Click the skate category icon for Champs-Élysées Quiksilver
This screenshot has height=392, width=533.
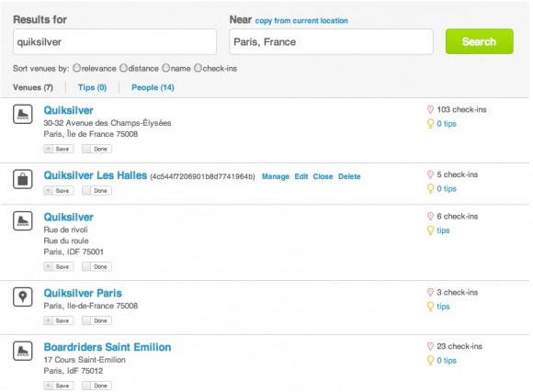point(23,114)
